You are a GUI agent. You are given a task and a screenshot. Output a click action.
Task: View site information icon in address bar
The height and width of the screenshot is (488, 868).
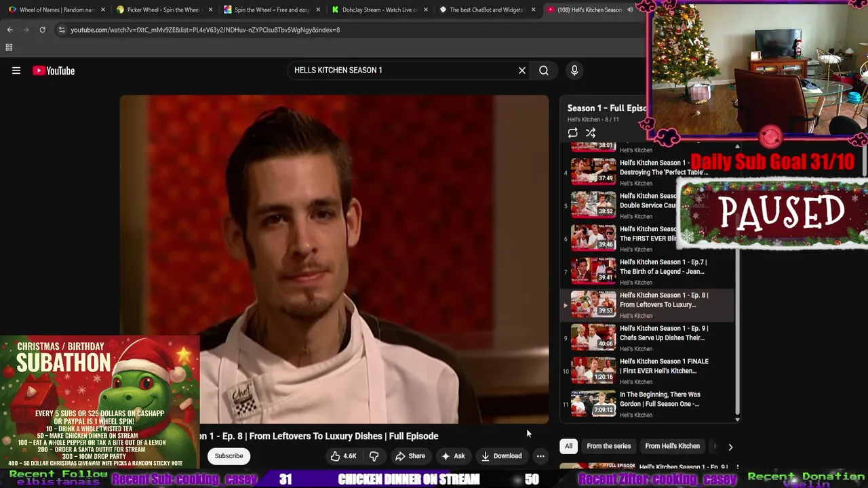[62, 30]
